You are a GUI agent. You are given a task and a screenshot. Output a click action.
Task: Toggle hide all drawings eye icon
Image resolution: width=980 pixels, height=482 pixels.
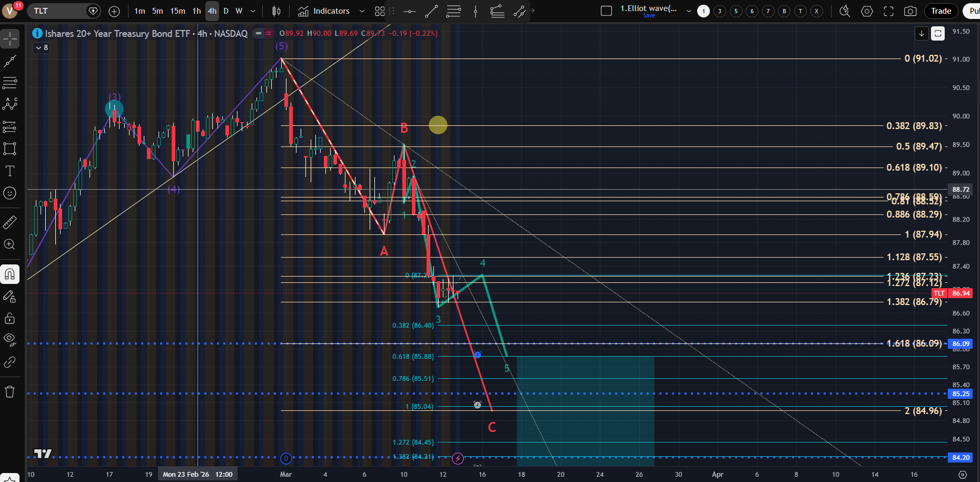pyautogui.click(x=9, y=339)
